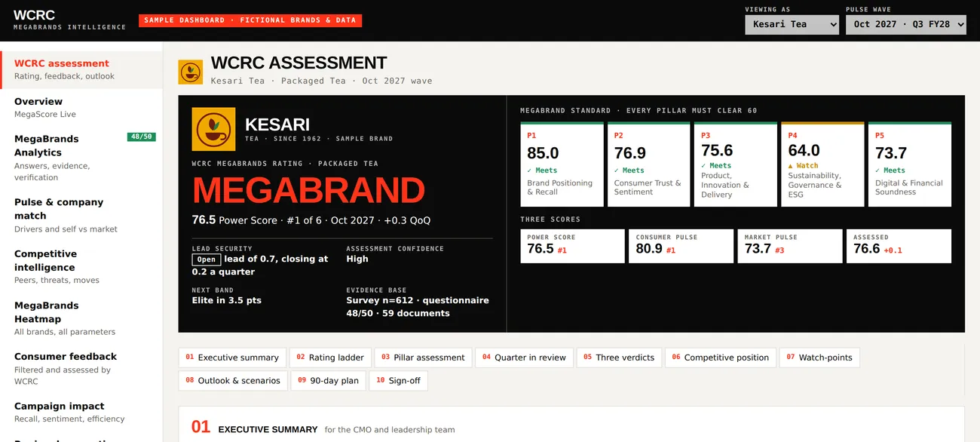Click the Consumer Pulse 80.9 tile
This screenshot has height=442, width=980.
click(681, 246)
